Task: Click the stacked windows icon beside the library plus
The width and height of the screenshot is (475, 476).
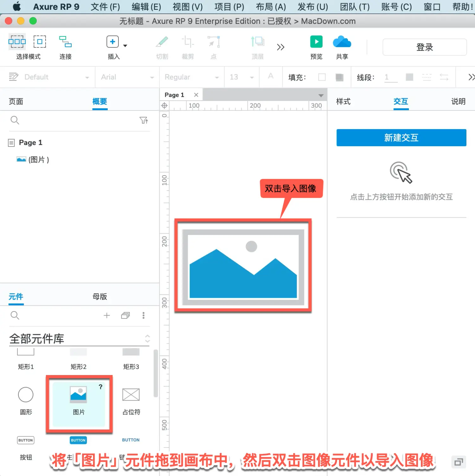Action: point(125,316)
